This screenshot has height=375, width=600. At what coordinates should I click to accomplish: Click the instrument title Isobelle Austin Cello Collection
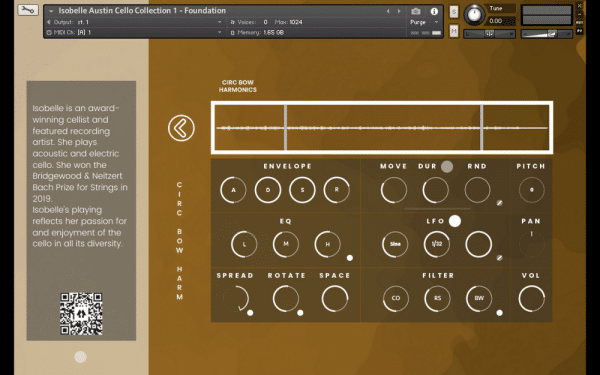tap(142, 11)
